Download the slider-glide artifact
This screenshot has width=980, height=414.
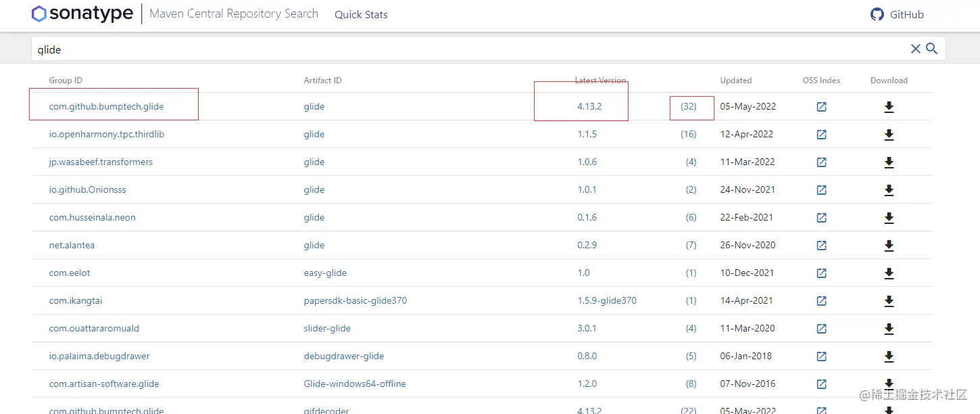(889, 329)
